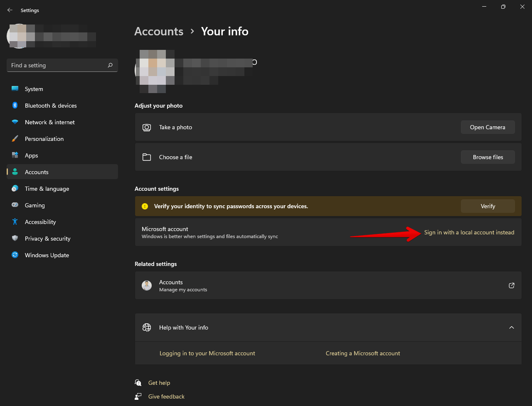
Task: Collapse the Help with Your info section
Action: [512, 327]
